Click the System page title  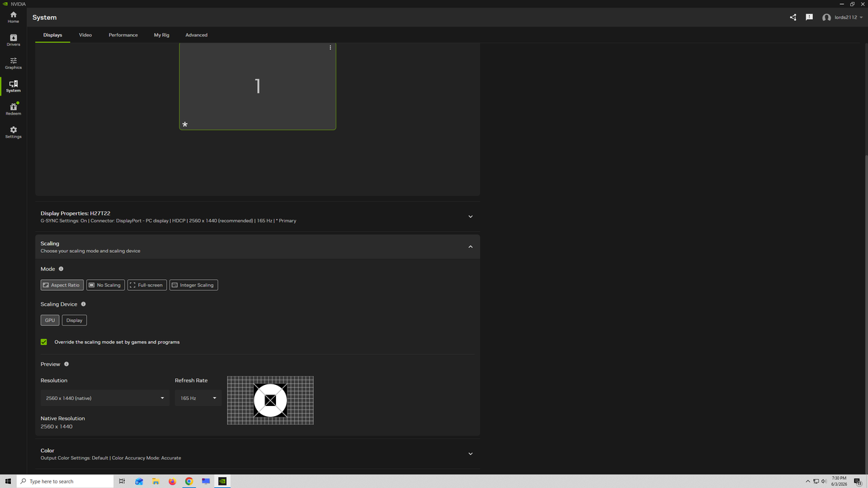45,18
